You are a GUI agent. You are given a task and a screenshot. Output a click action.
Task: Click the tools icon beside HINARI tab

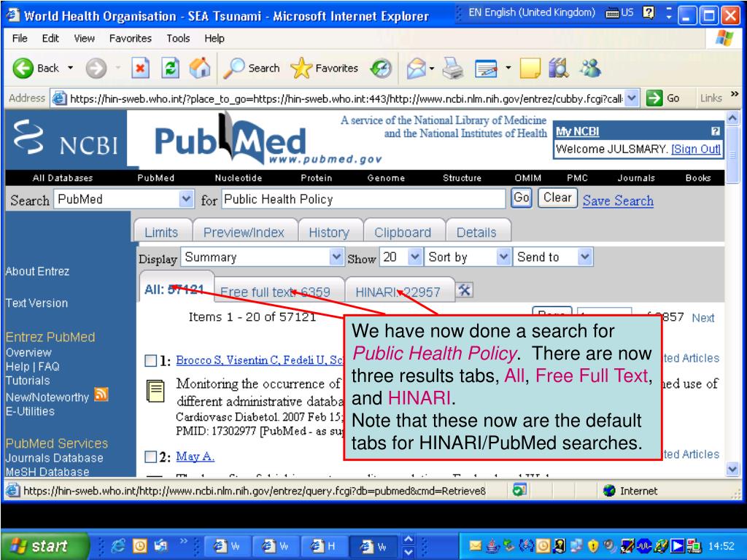coord(465,290)
